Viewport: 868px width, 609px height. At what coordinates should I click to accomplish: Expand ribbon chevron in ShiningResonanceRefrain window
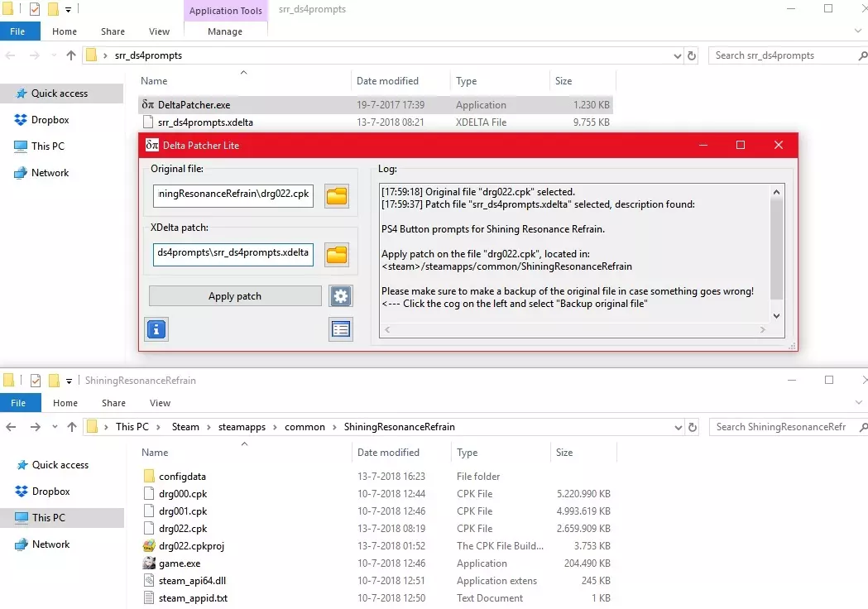coord(859,403)
